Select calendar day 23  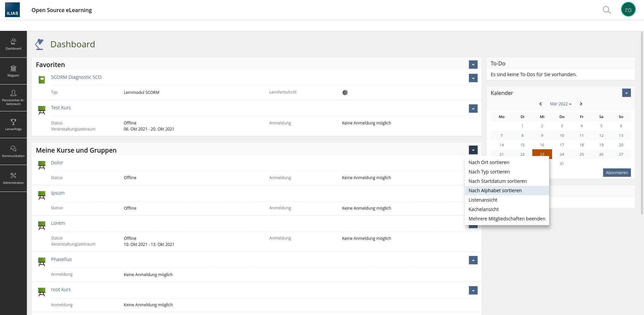542,154
